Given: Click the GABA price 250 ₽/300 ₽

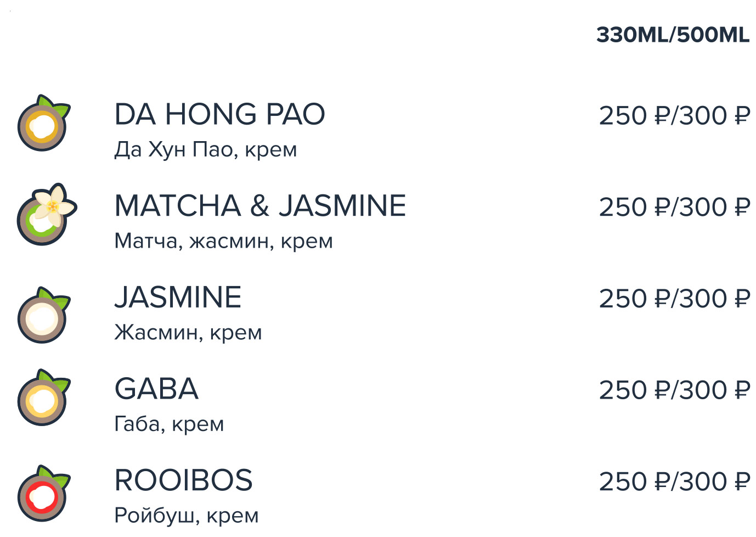Looking at the screenshot, I should click(675, 390).
